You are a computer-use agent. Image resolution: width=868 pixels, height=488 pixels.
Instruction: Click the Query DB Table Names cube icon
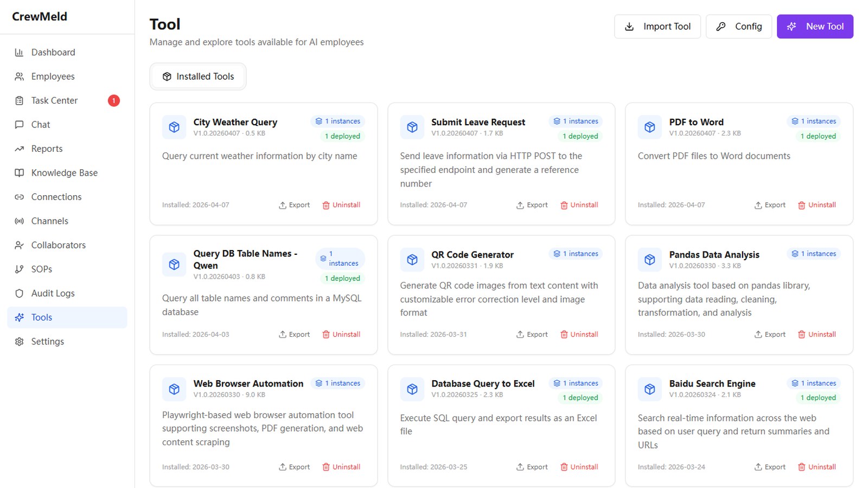pos(174,265)
